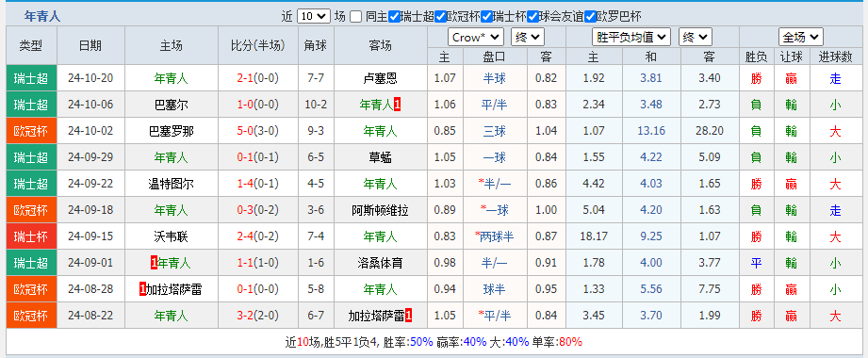Click the 三球 handicap cell
The width and height of the screenshot is (868, 358).
point(495,131)
